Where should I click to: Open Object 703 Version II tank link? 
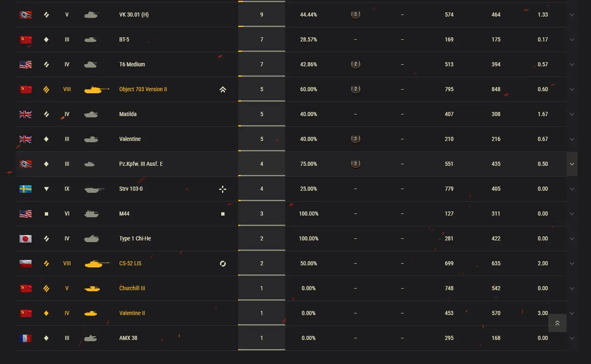coord(143,89)
